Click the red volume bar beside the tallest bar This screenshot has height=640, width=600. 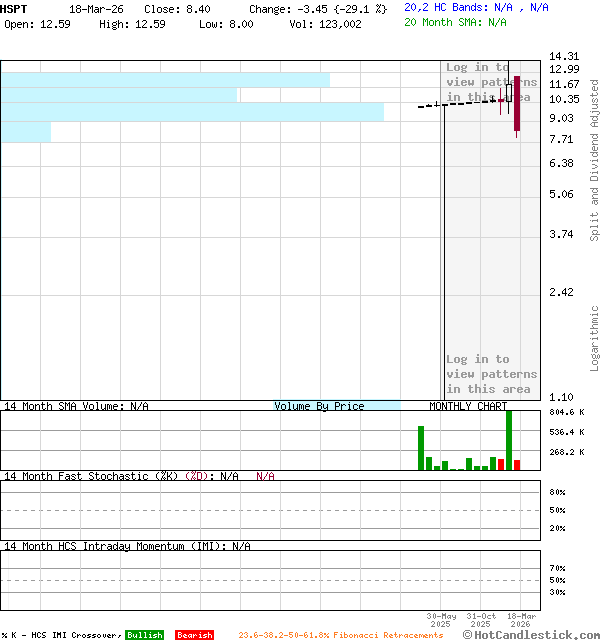coord(517,465)
